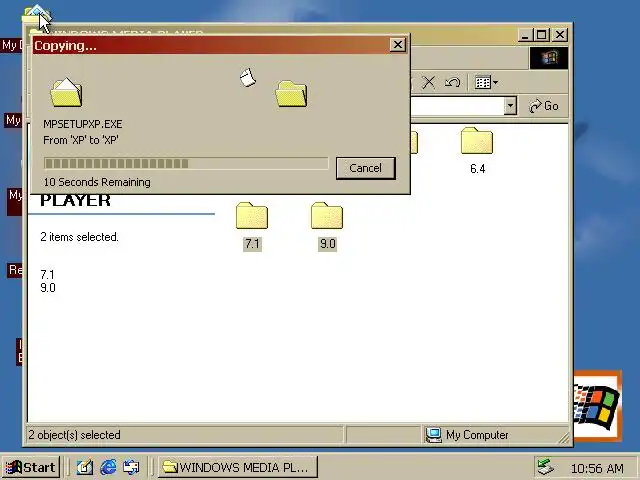Click '10 Seconds Remaining' text
This screenshot has height=480, width=640.
(97, 182)
